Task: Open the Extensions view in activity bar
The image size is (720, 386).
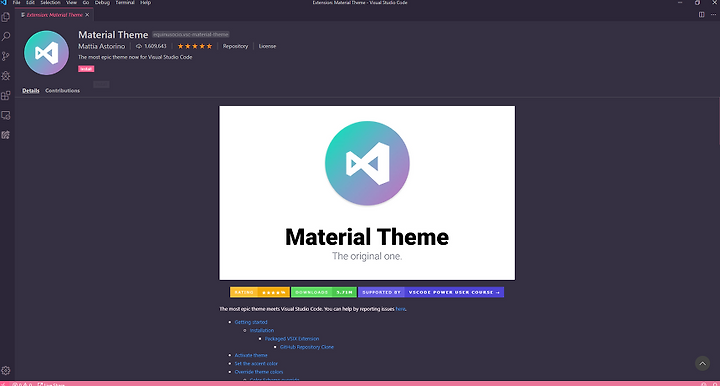Action: [x=6, y=95]
